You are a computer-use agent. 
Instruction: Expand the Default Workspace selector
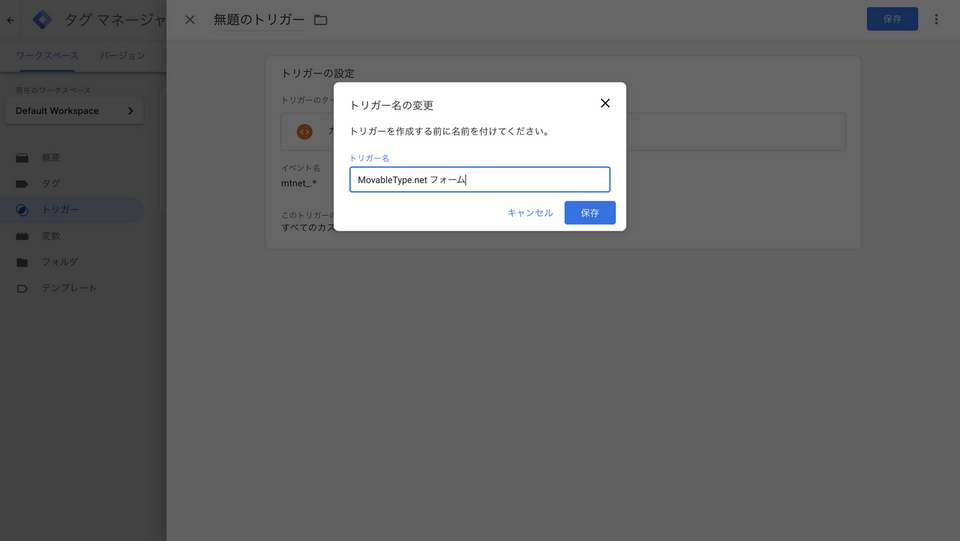coord(74,111)
